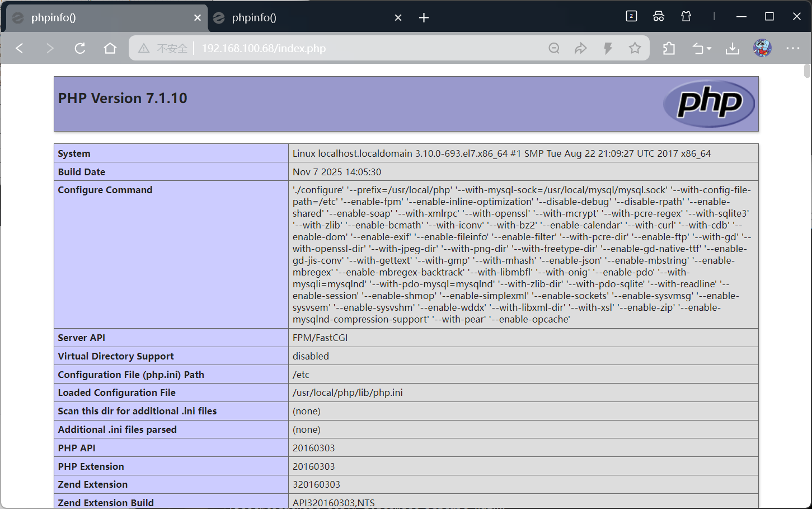Close the second phpinfo() tab

tap(398, 18)
